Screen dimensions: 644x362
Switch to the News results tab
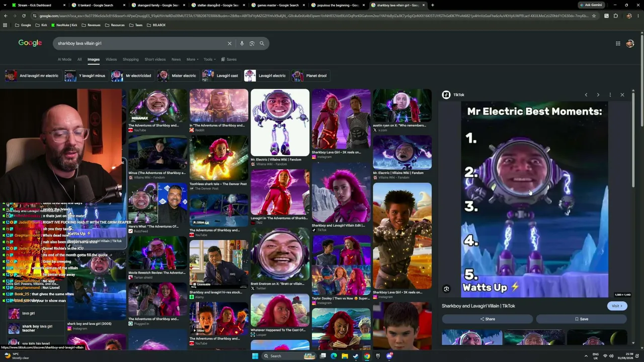pyautogui.click(x=176, y=59)
